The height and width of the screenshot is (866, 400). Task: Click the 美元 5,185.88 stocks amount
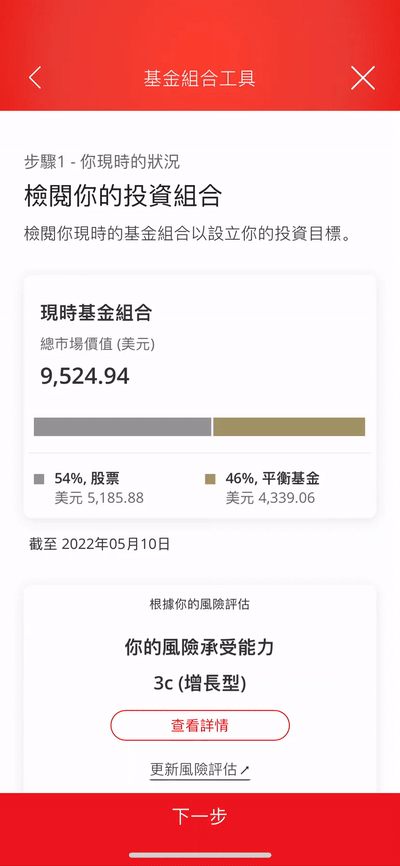tap(99, 498)
